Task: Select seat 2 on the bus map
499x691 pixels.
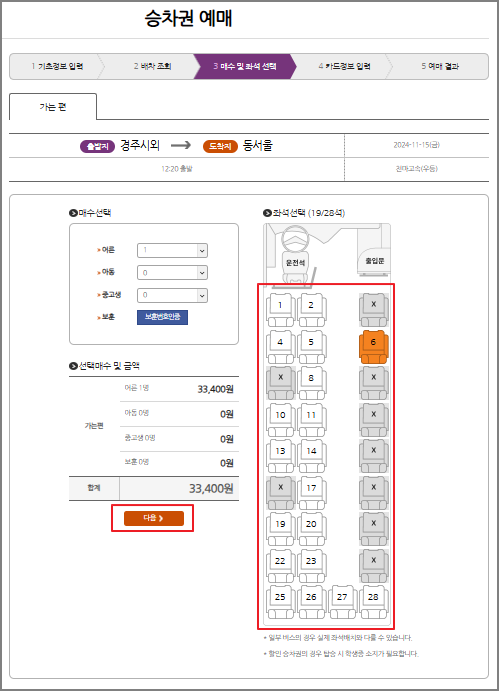Action: [312, 309]
